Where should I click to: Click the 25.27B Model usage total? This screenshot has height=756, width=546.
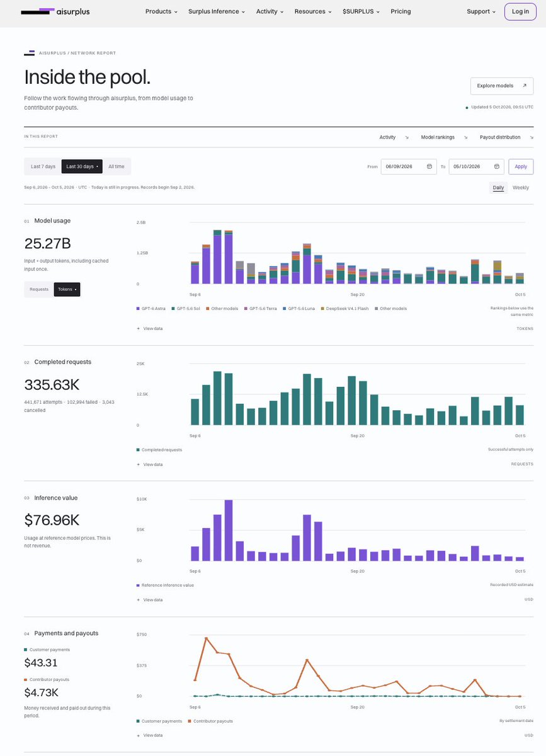47,243
